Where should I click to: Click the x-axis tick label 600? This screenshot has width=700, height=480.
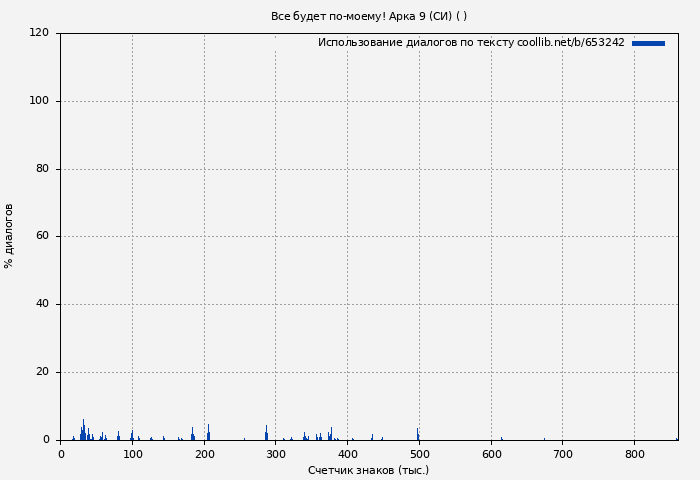click(491, 455)
